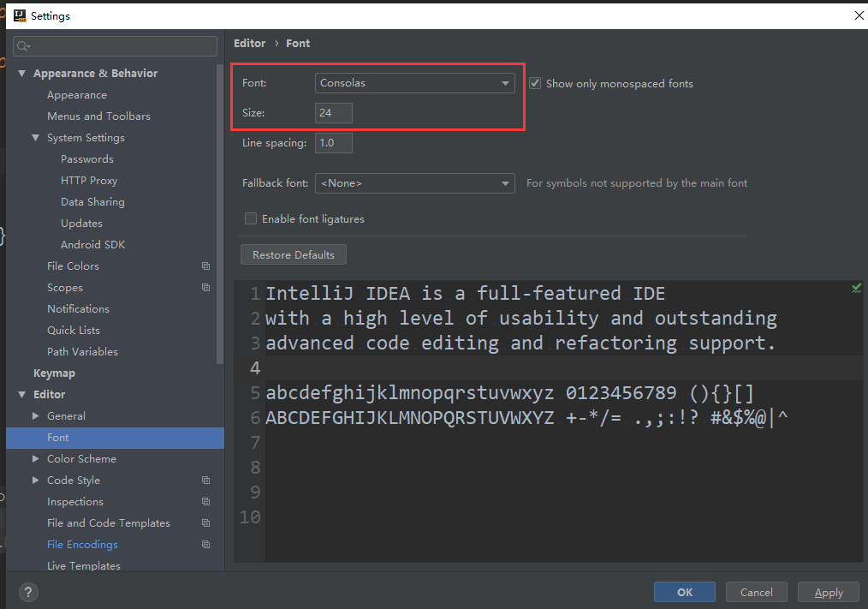
Task: Click the project-level icon beside File and Code Templates
Action: (x=206, y=523)
